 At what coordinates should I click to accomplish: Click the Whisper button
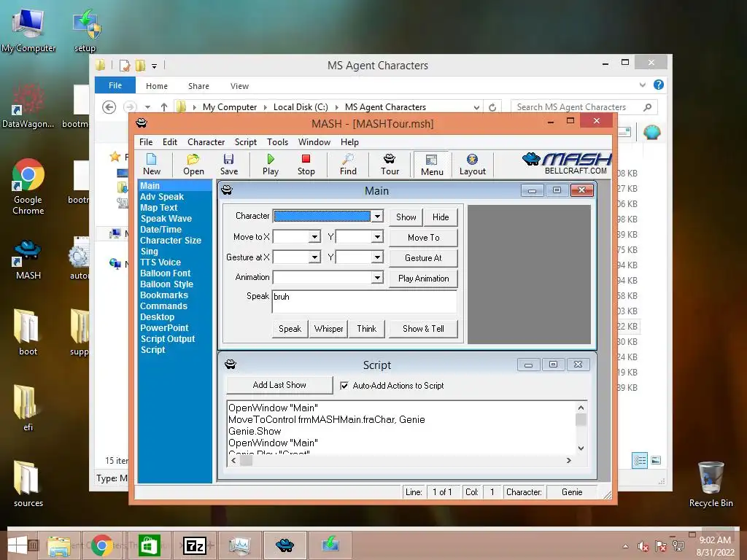click(x=328, y=329)
